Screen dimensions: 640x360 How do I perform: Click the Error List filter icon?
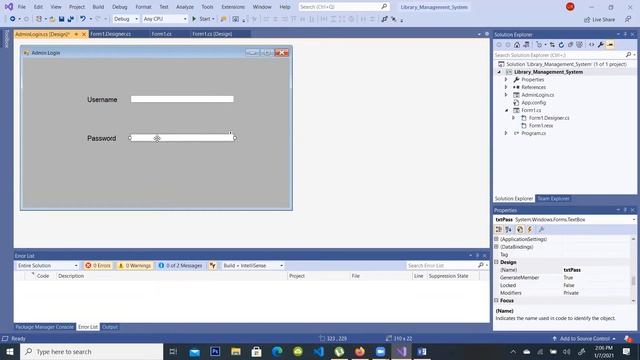point(213,266)
